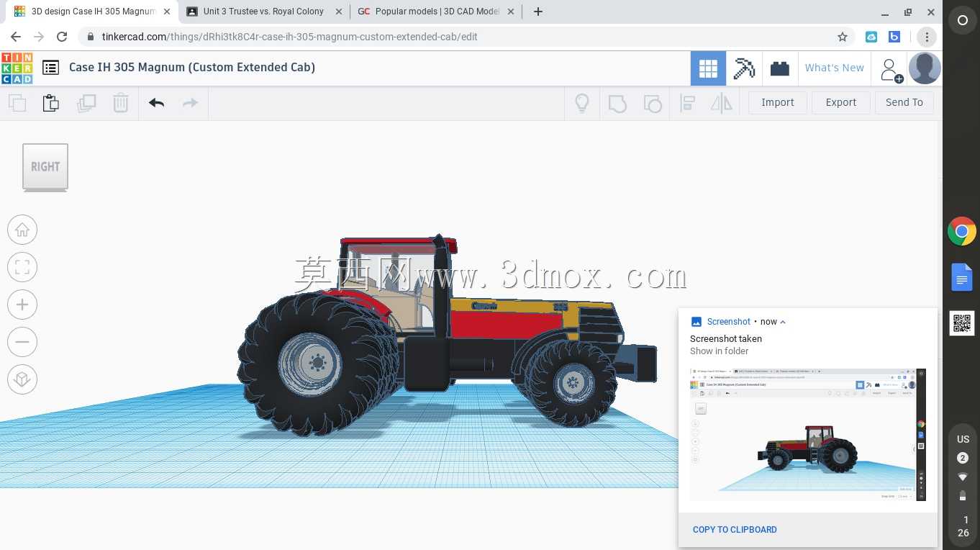Screen dimensions: 980x550
Task: Open the user profile avatar
Action: tap(925, 68)
